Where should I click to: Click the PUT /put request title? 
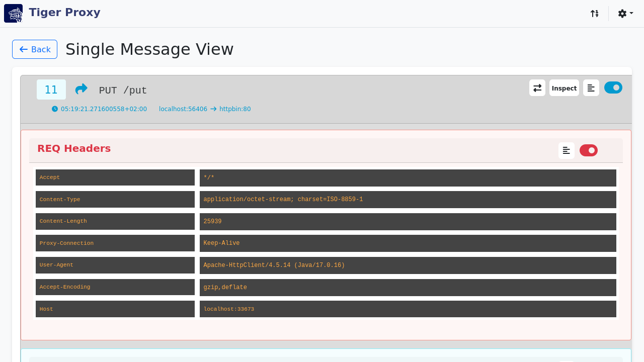(x=123, y=90)
